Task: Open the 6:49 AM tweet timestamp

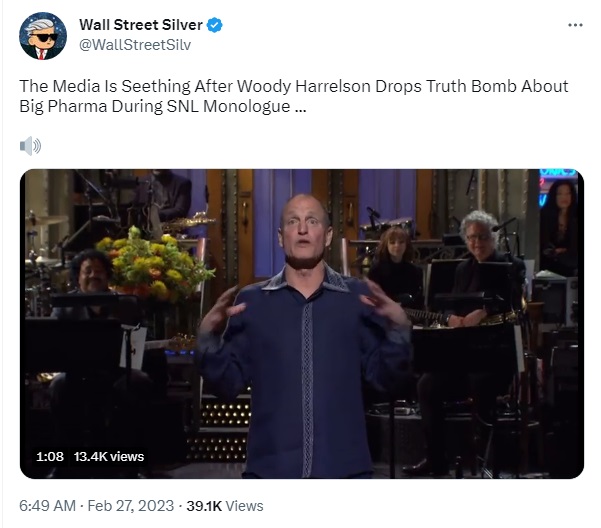Action: [x=48, y=506]
